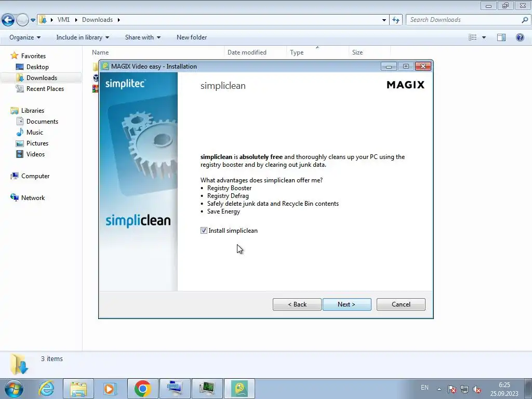532x399 pixels.
Task: Select Computer in the navigation pane
Action: click(x=35, y=176)
